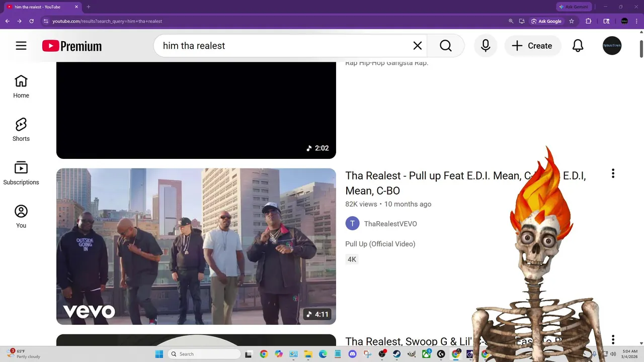This screenshot has width=644, height=362.
Task: Click the site info icon beside the URL
Action: tap(46, 21)
